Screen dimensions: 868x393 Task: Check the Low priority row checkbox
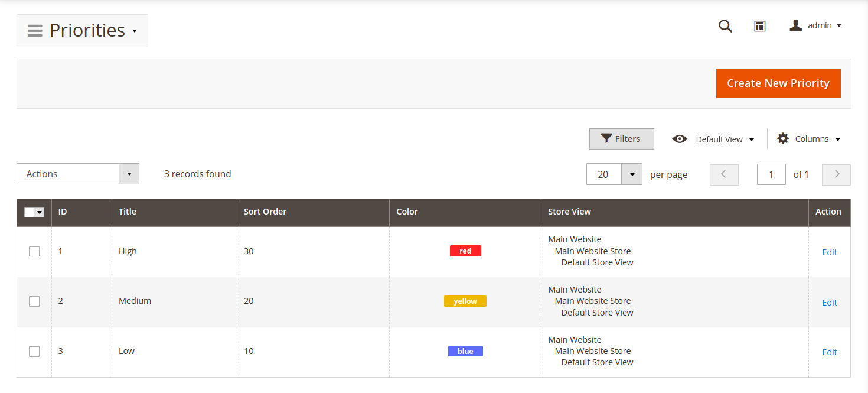[x=34, y=352]
